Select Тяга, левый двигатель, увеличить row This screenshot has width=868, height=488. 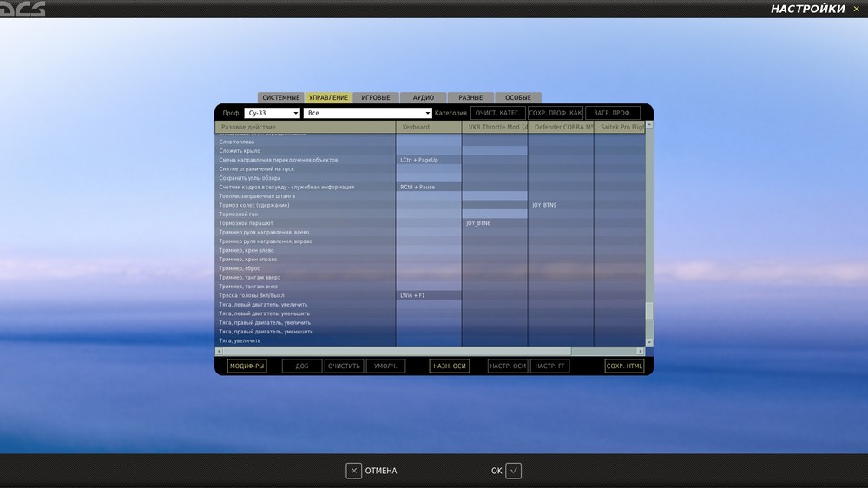306,305
